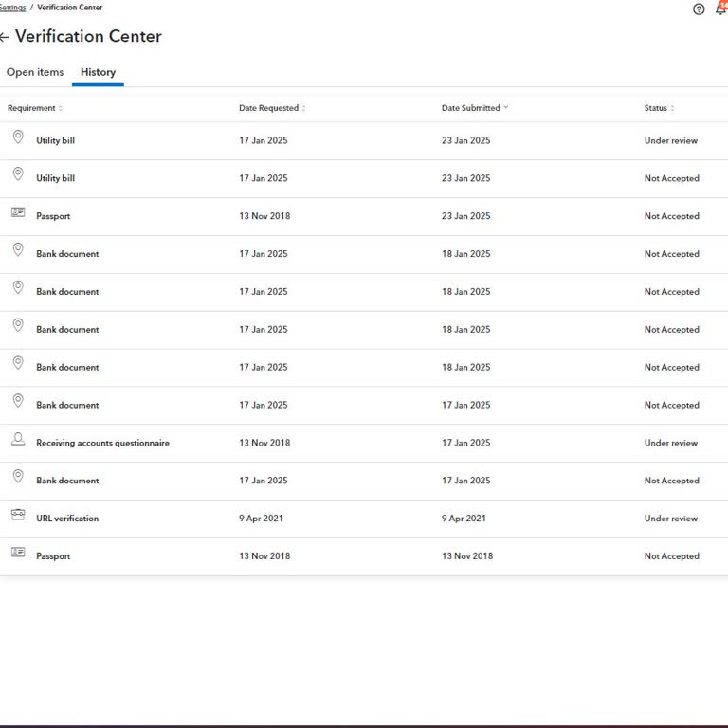The width and height of the screenshot is (728, 728).
Task: Click location pin icon of Not Accepted Utility bill
Action: (x=17, y=174)
